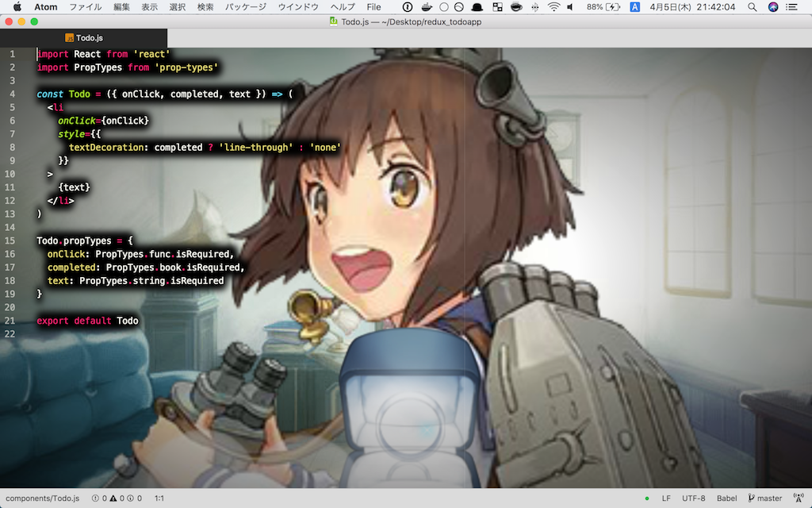The width and height of the screenshot is (812, 508).
Task: Open the volume control in menu bar
Action: click(x=570, y=6)
